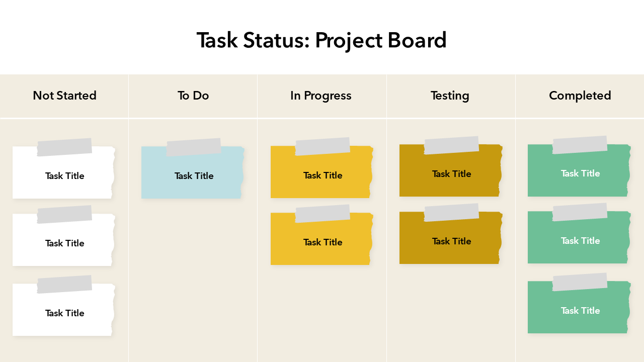Open the top dark gold Testing card

tap(451, 174)
